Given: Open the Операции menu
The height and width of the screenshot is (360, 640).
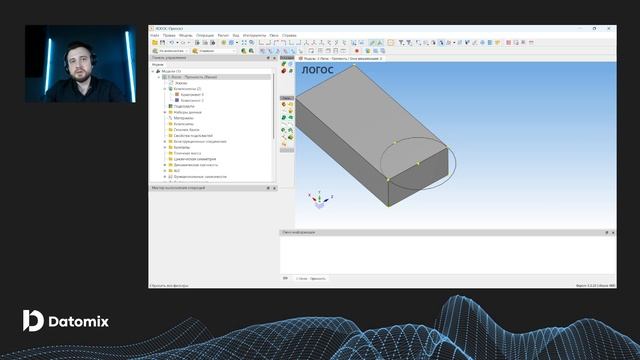Looking at the screenshot, I should [x=205, y=36].
